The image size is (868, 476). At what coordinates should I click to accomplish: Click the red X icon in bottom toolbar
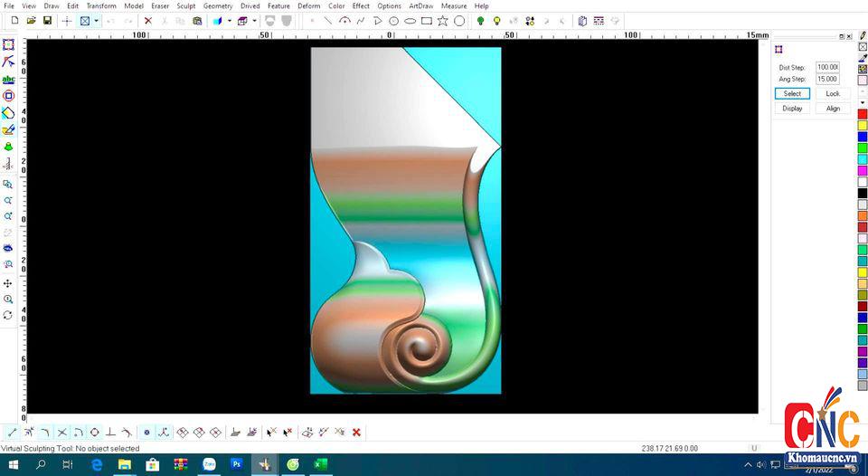pos(356,433)
